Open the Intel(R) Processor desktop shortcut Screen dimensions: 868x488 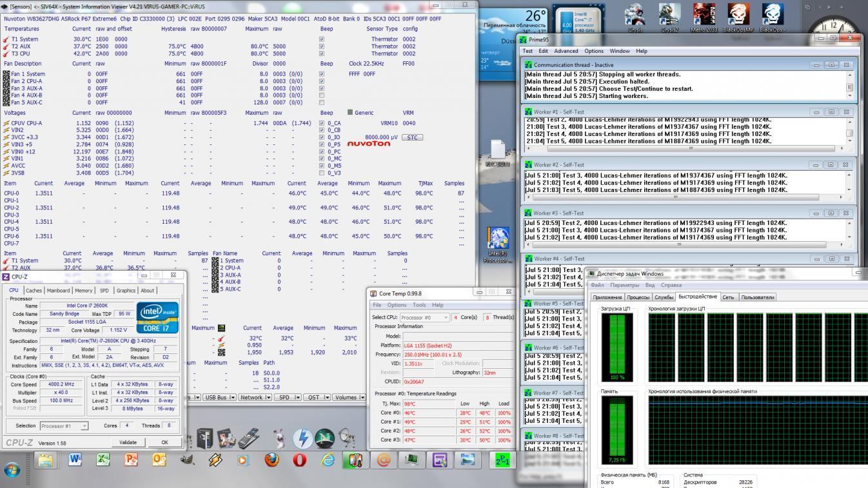[498, 245]
